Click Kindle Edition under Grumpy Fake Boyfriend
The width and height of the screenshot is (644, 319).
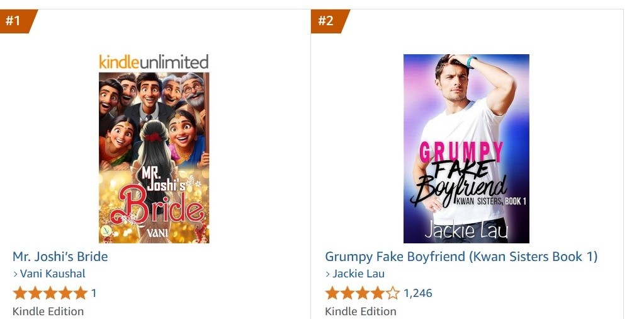pos(360,311)
